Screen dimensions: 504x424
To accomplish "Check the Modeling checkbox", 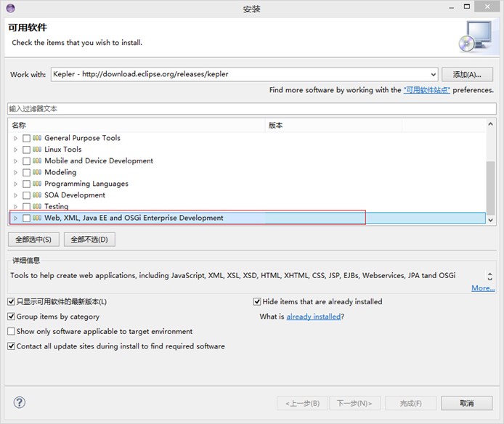I will pos(26,172).
